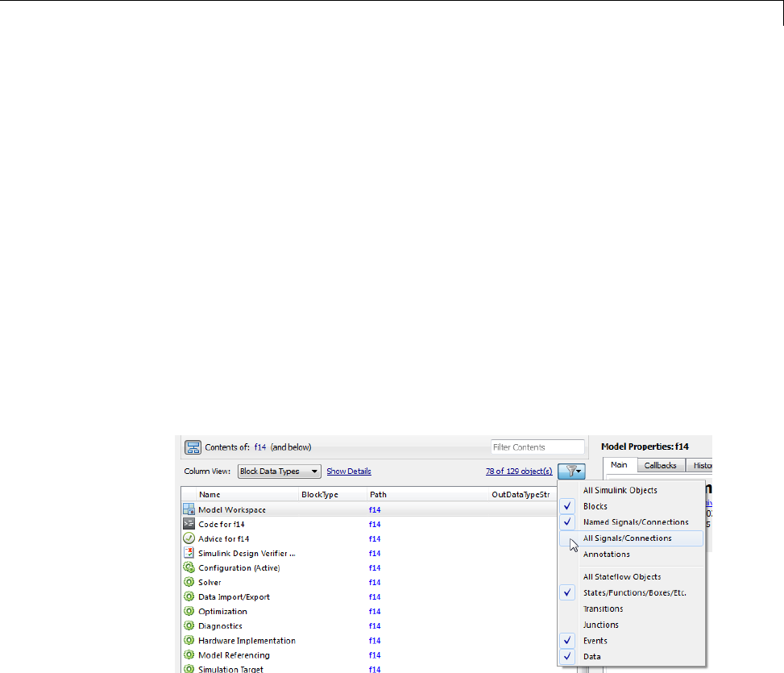Enable the Junctions filter option
The width and height of the screenshot is (784, 673).
(x=631, y=625)
